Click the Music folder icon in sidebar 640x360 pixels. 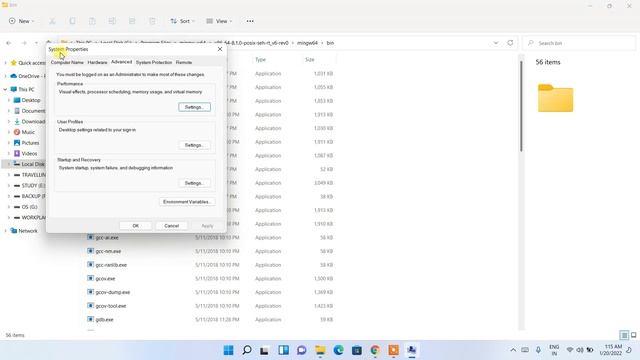(17, 132)
